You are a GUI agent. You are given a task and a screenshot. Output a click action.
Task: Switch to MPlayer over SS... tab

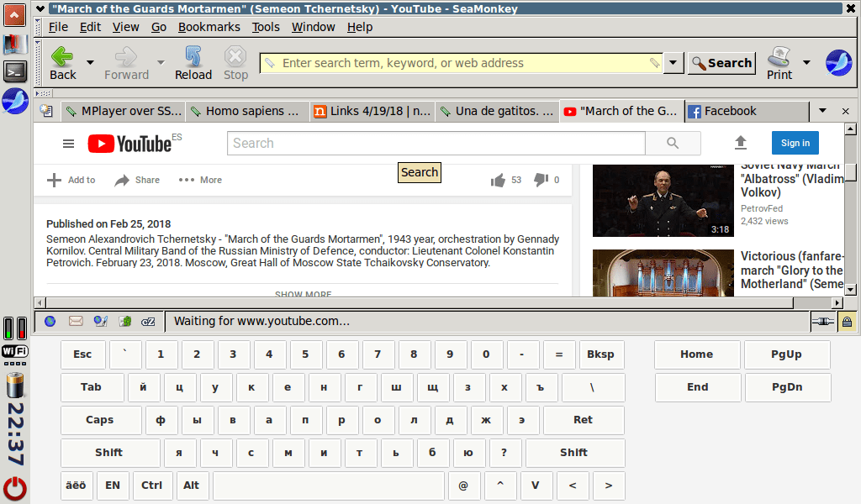[123, 112]
